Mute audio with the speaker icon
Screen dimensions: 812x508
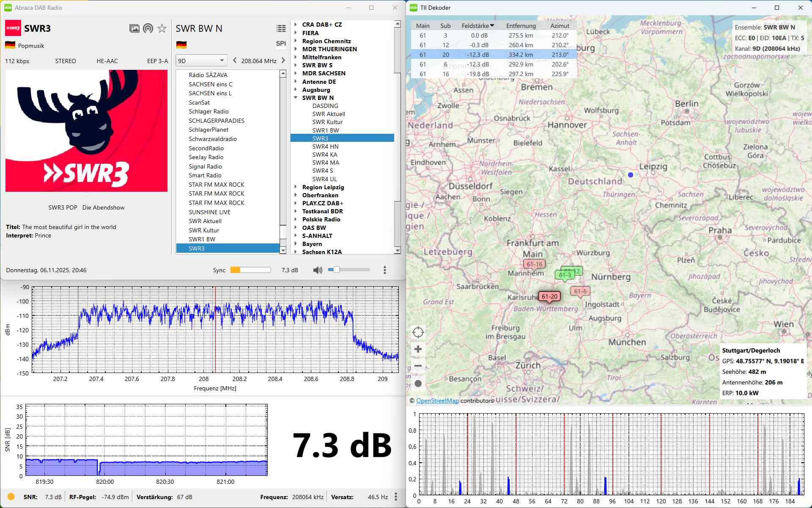[x=317, y=270]
